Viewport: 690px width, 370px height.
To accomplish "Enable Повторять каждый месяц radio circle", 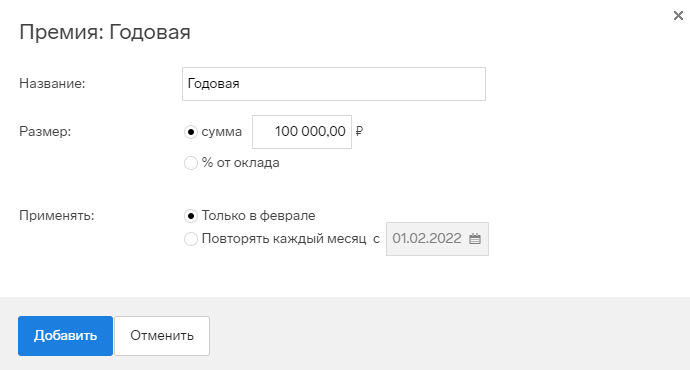I will (191, 239).
